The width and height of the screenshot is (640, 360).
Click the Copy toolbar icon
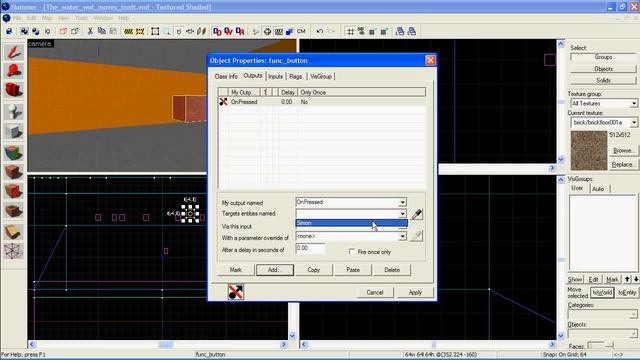pos(101,31)
